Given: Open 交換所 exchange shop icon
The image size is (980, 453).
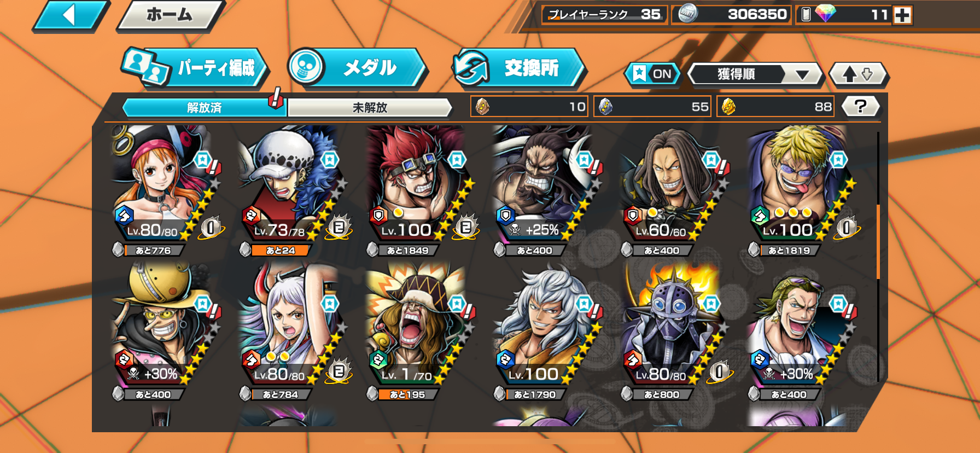Looking at the screenshot, I should (x=519, y=67).
